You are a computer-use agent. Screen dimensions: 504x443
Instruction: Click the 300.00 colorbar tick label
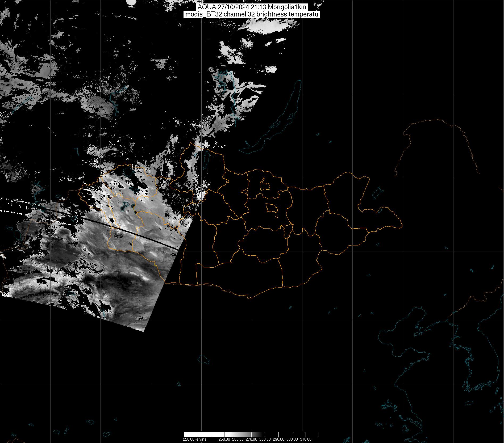[292, 439]
